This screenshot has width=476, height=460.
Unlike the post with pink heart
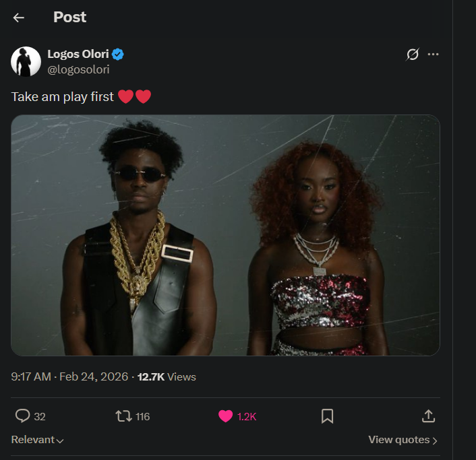pos(226,416)
